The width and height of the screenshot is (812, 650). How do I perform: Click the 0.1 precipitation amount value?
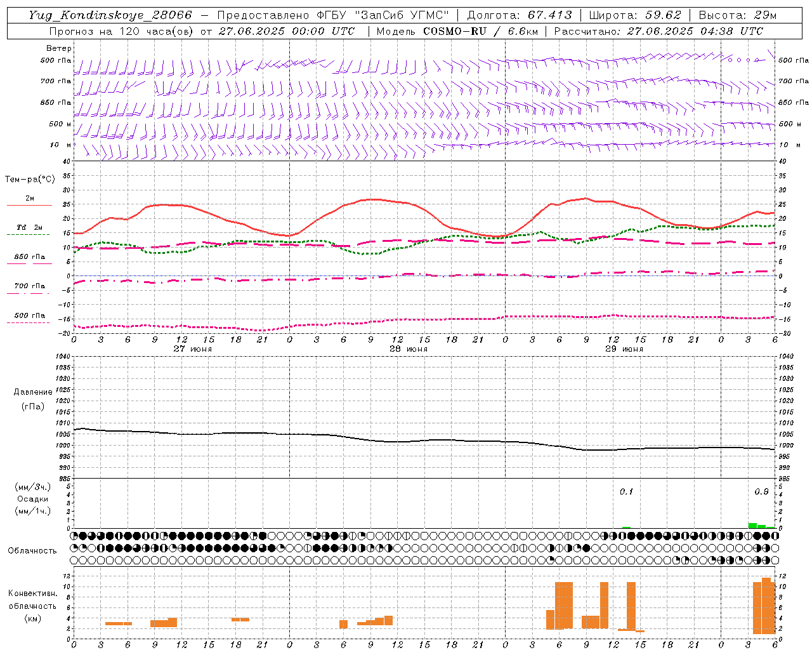click(626, 491)
